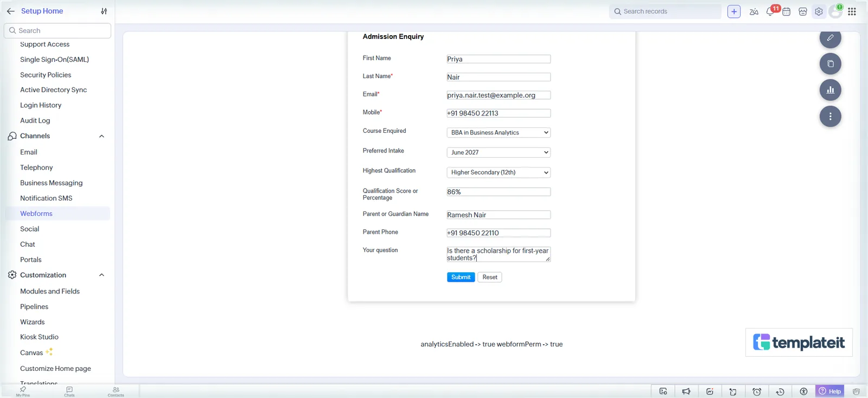
Task: Select Kiosk Studio in the sidebar
Action: pyautogui.click(x=39, y=337)
